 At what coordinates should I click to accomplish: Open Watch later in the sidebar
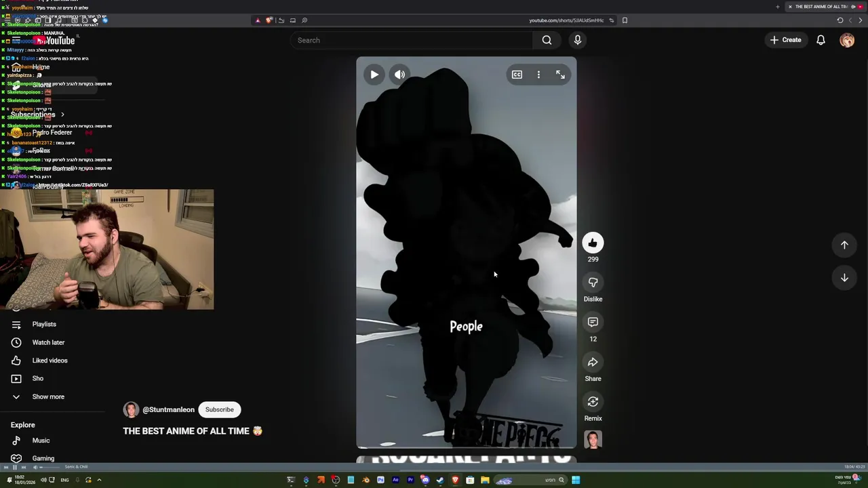pyautogui.click(x=48, y=342)
